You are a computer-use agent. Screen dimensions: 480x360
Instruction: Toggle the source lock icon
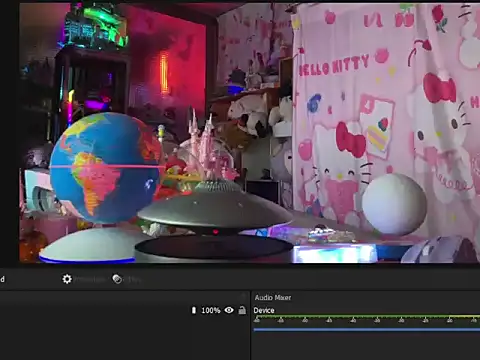pyautogui.click(x=242, y=310)
